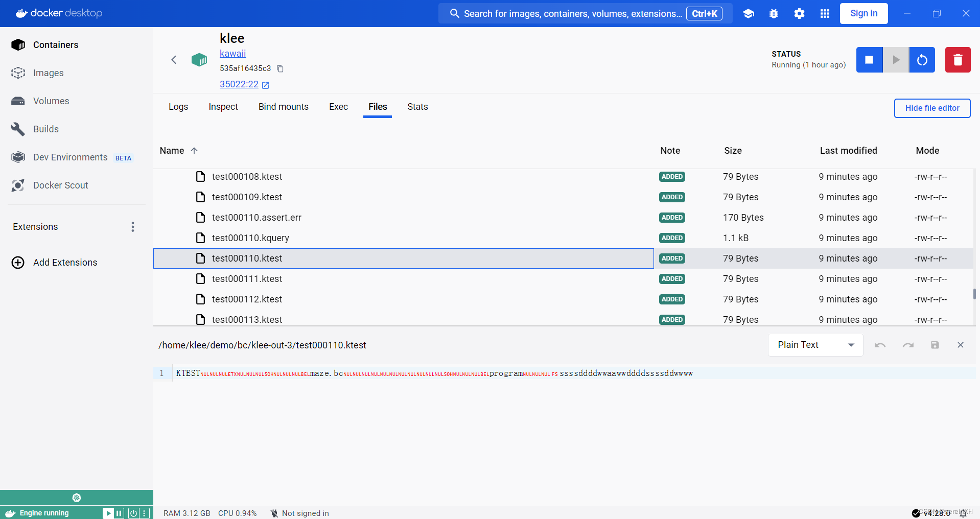
Task: Open Docker Desktop settings gear
Action: click(800, 14)
